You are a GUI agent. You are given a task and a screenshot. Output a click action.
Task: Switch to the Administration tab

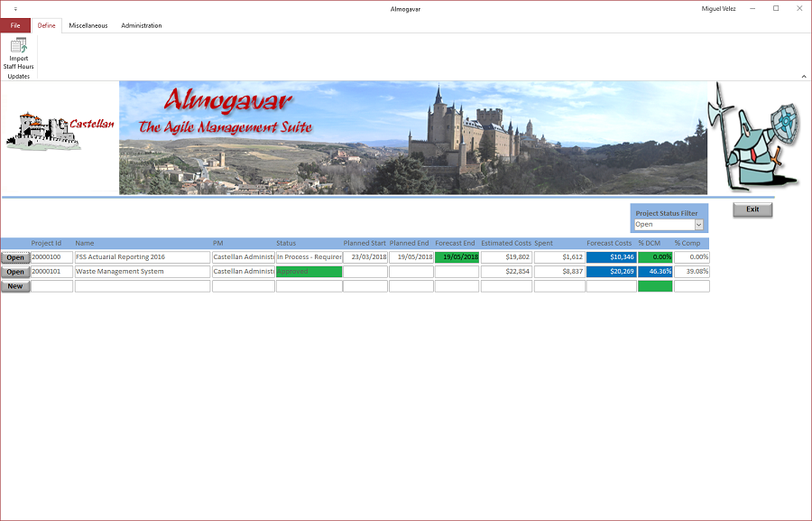[142, 25]
